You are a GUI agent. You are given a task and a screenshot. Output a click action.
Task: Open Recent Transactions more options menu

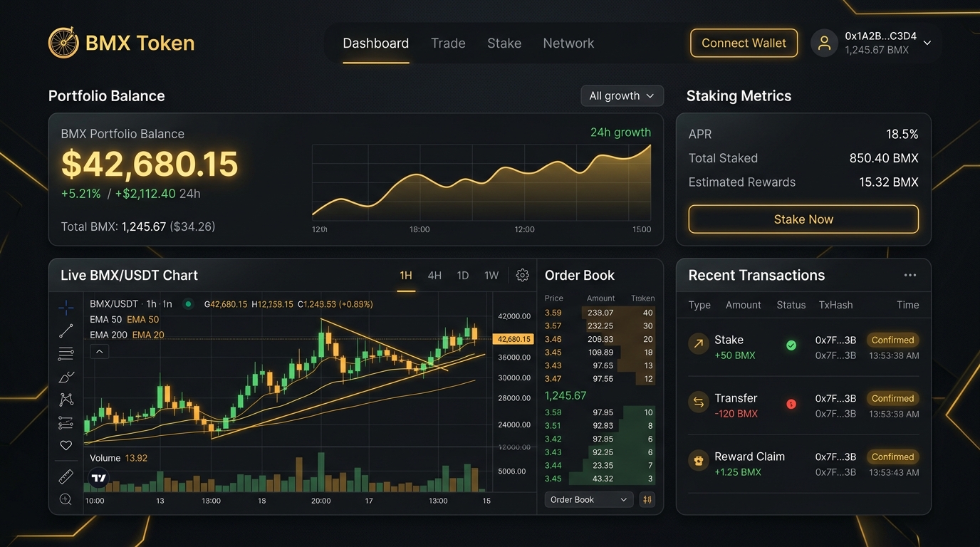[x=909, y=276]
